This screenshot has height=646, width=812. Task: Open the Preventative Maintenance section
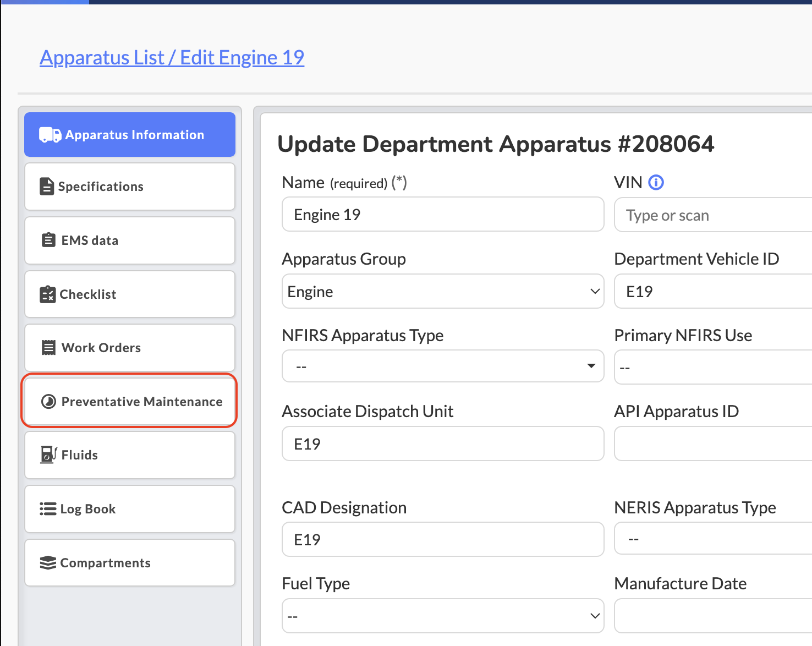(130, 402)
